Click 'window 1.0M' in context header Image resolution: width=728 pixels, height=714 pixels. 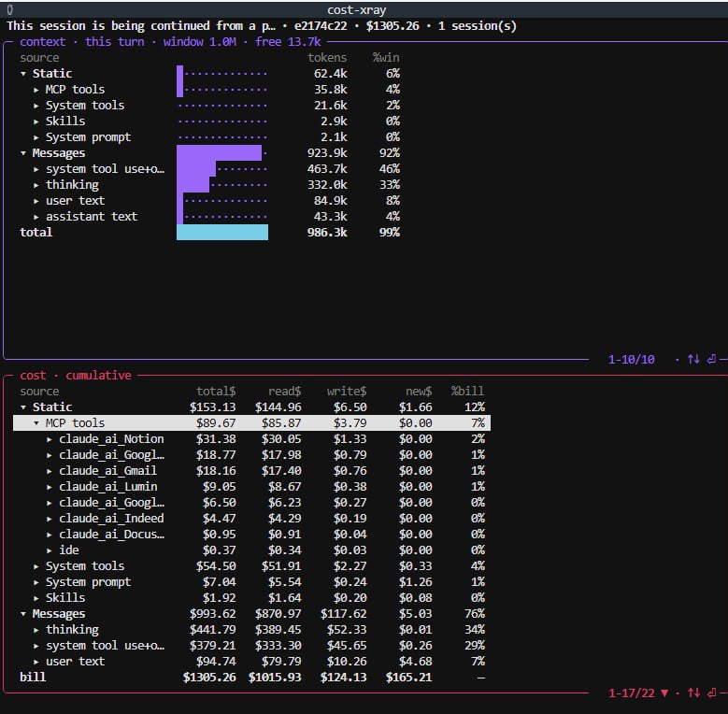pyautogui.click(x=200, y=42)
